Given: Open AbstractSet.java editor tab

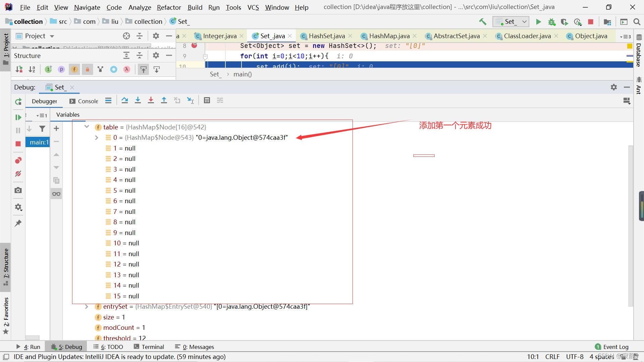Looking at the screenshot, I should pos(456,36).
